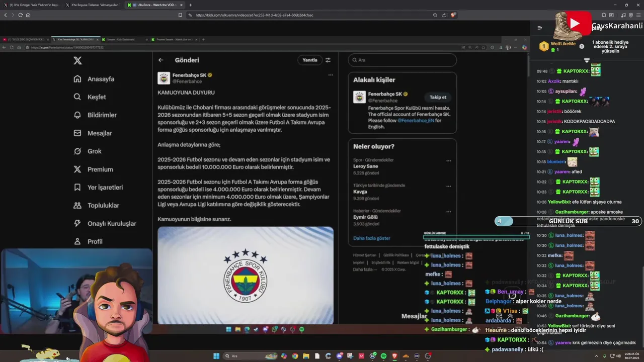644x362 pixels.
Task: Select streamed Stream - Kick Dashboard tab
Action: coord(124,39)
